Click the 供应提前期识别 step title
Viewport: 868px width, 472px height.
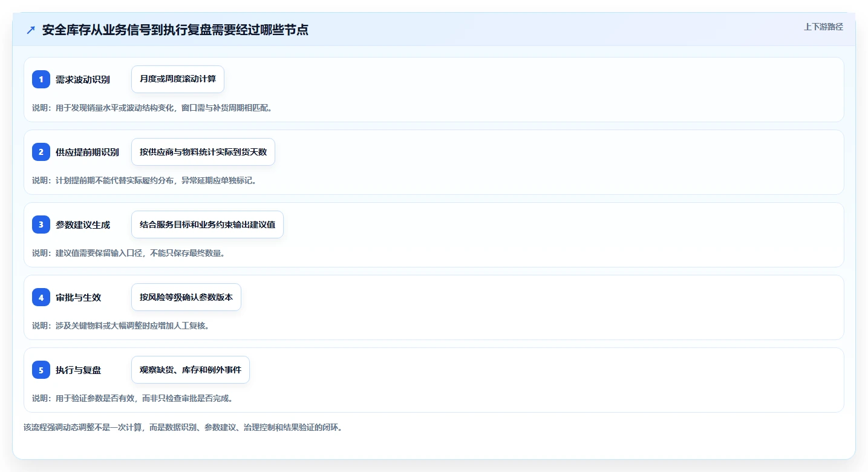[87, 152]
